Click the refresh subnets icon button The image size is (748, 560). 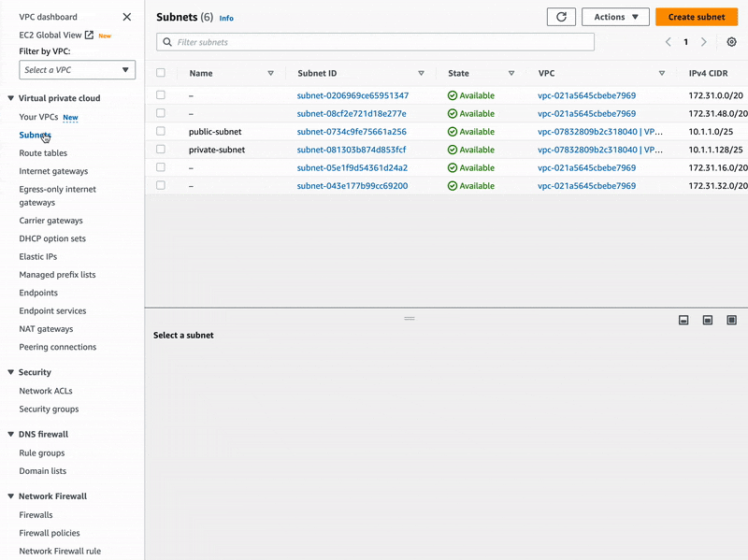coord(561,17)
